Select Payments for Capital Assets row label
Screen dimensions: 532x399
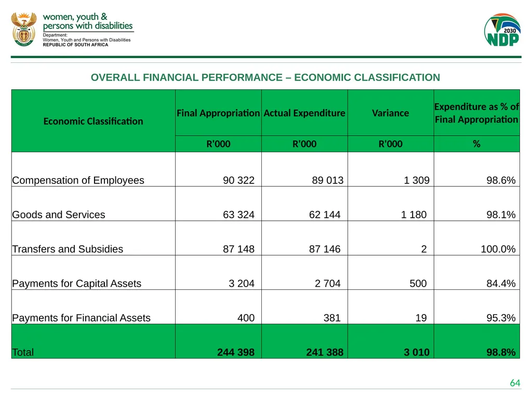tap(77, 283)
